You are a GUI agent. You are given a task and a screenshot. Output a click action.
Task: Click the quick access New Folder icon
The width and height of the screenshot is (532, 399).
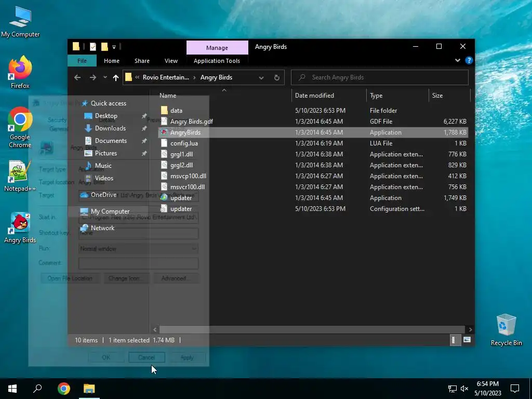(104, 47)
